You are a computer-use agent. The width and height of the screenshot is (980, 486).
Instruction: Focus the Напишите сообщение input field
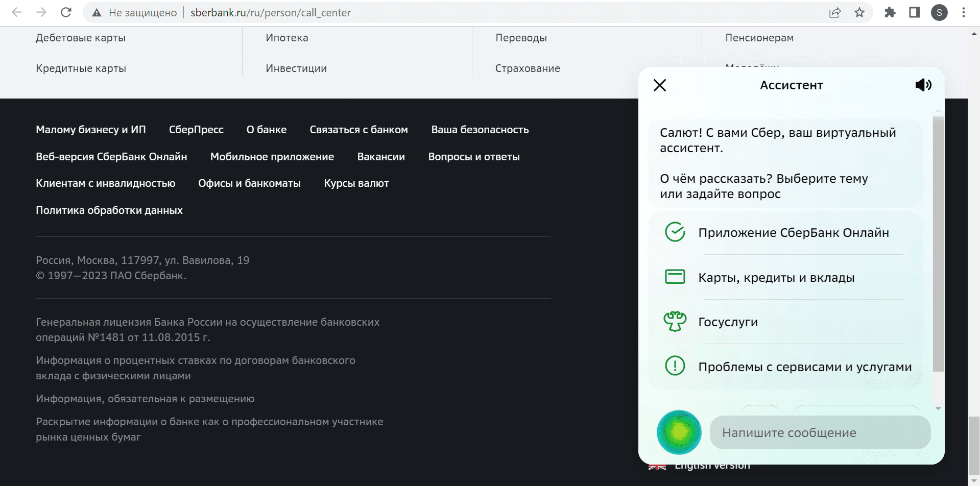[x=820, y=432]
